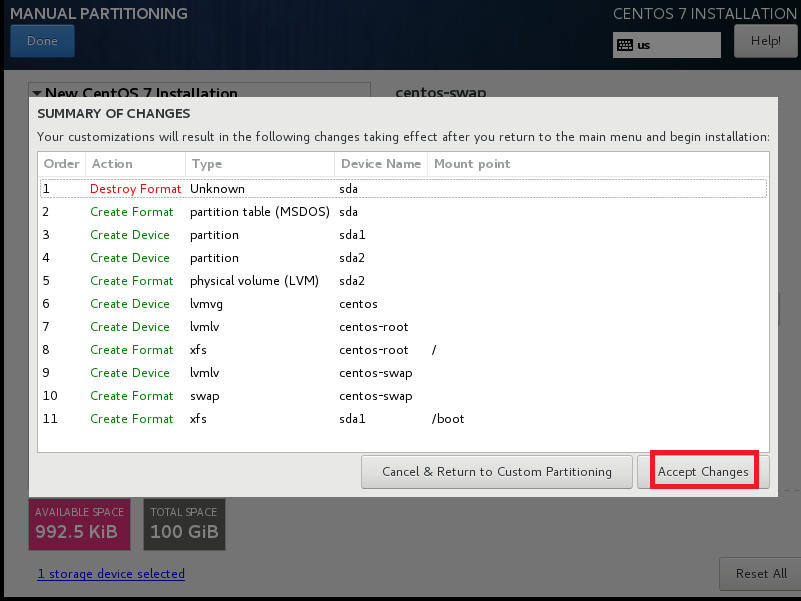801x601 pixels.
Task: Select the Destroy Format row for sda
Action: [403, 189]
